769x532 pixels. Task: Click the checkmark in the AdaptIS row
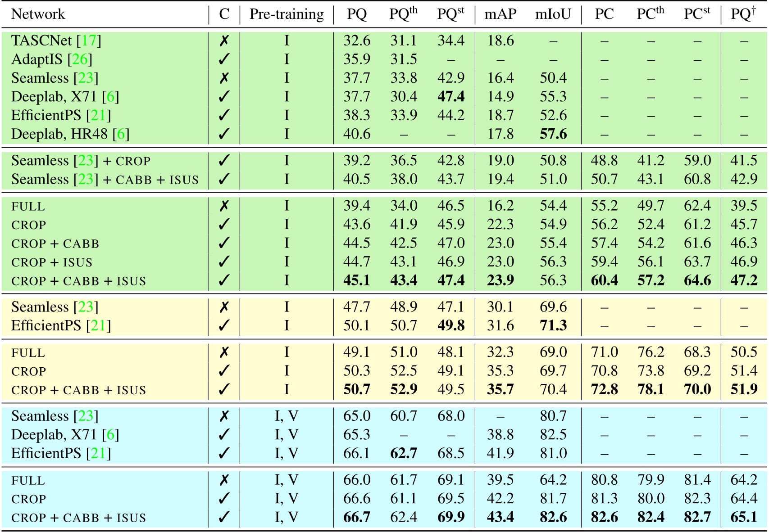pos(224,59)
